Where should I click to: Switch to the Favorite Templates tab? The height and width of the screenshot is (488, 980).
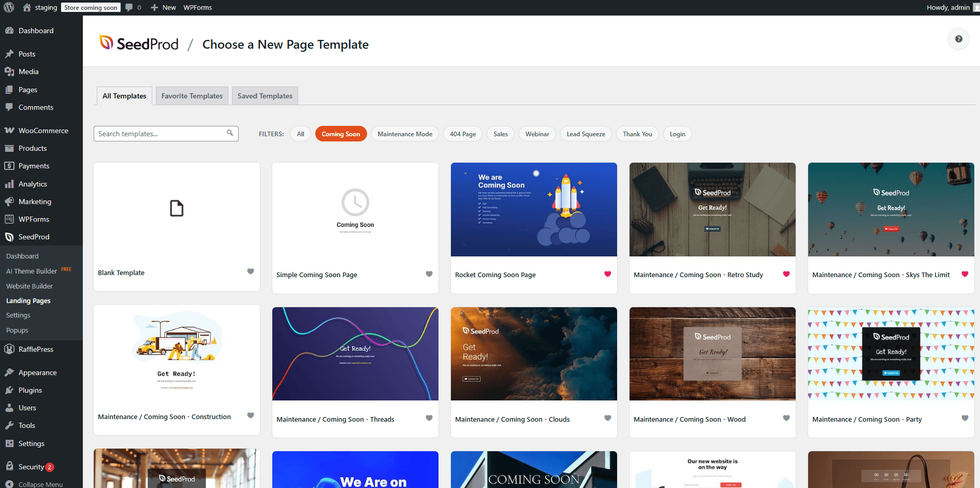click(x=192, y=96)
